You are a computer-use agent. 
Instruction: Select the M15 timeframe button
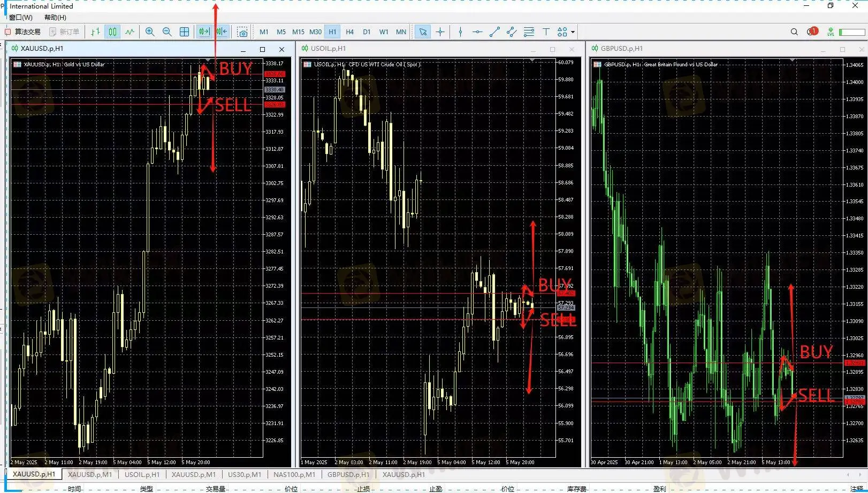pos(298,32)
